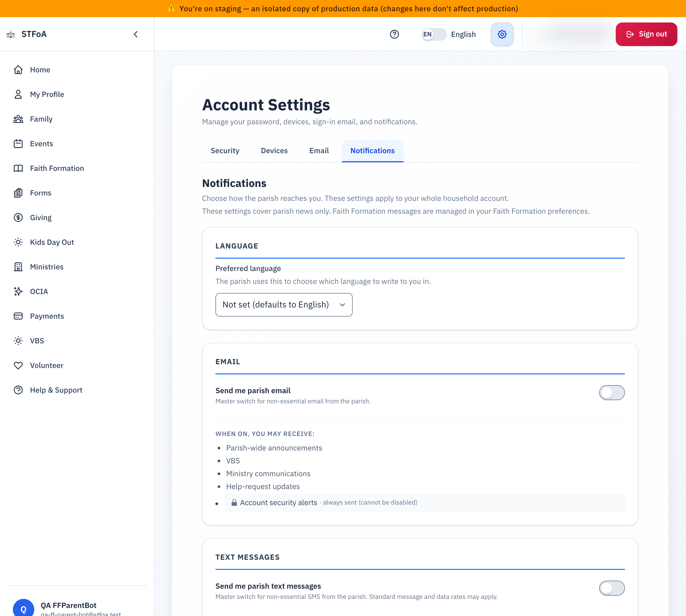This screenshot has height=616, width=686.
Task: Click the My Profile person icon
Action: click(18, 95)
